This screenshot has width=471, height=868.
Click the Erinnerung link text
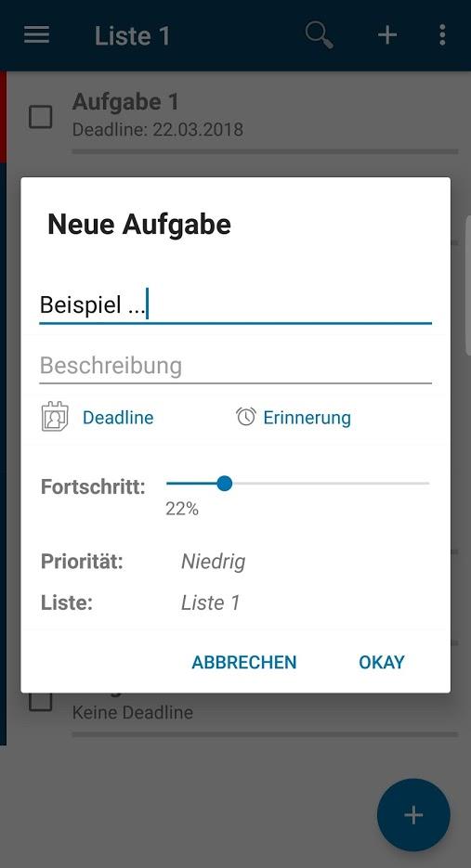307,418
